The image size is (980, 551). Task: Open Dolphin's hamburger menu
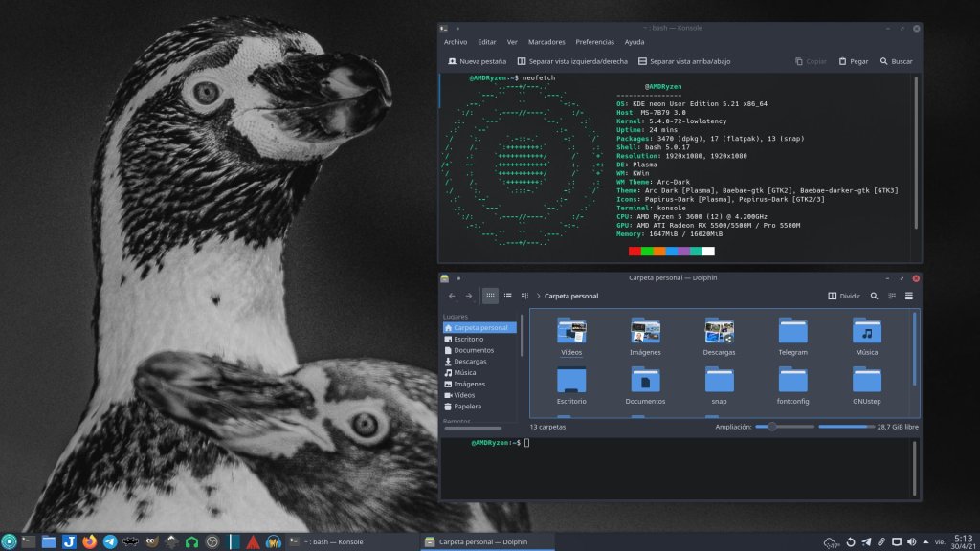coord(908,297)
